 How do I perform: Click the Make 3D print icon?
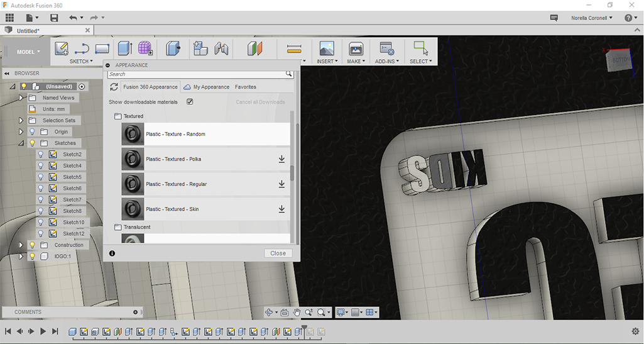point(356,48)
